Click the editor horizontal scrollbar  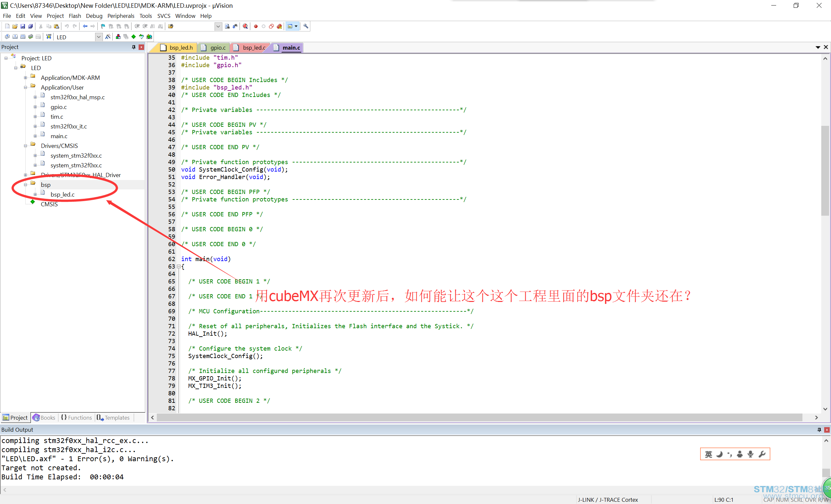point(479,417)
